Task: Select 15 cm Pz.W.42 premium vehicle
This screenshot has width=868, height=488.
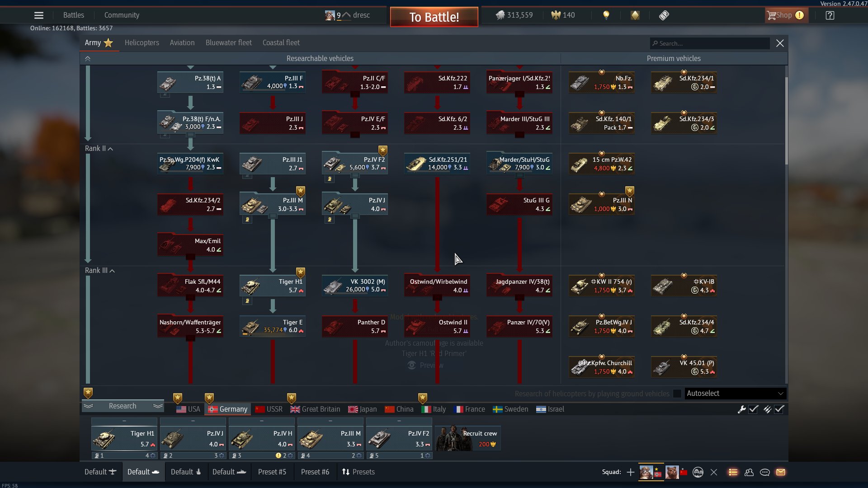Action: tap(602, 164)
